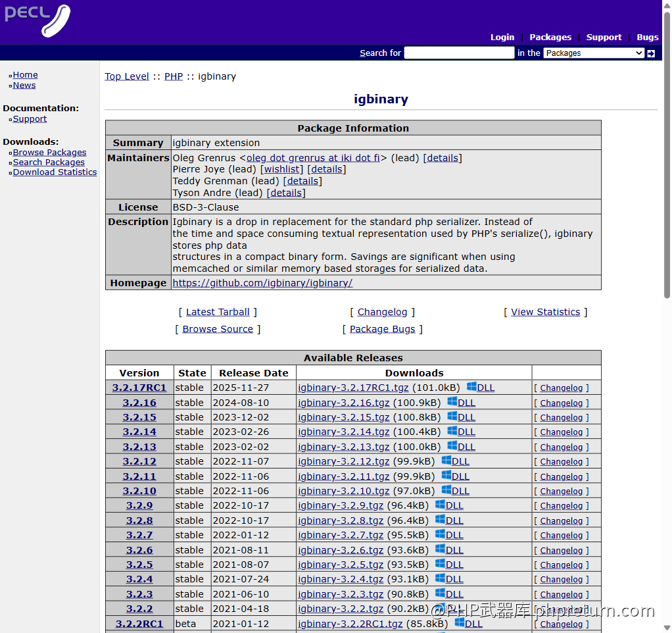
Task: Open Windows DLL icon for 3.2.17RC1
Action: (x=471, y=386)
